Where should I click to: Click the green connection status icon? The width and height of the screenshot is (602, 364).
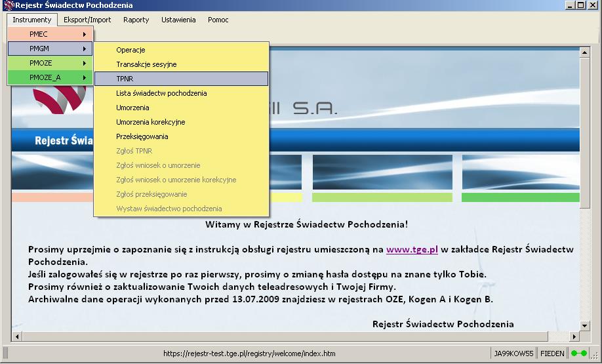(578, 354)
